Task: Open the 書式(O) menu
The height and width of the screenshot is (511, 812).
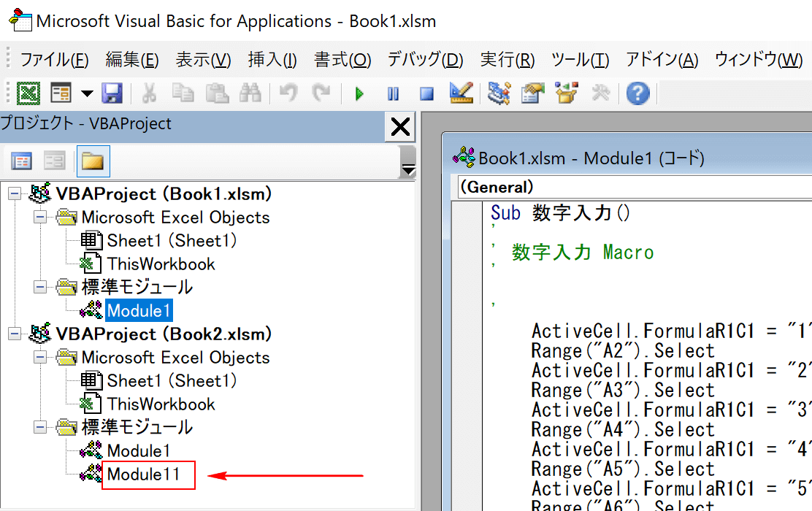Action: [x=342, y=60]
